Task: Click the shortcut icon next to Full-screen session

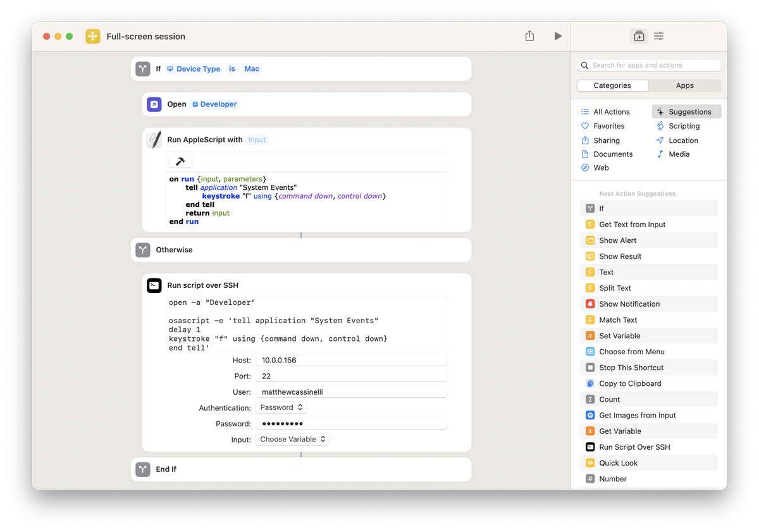Action: pyautogui.click(x=92, y=36)
